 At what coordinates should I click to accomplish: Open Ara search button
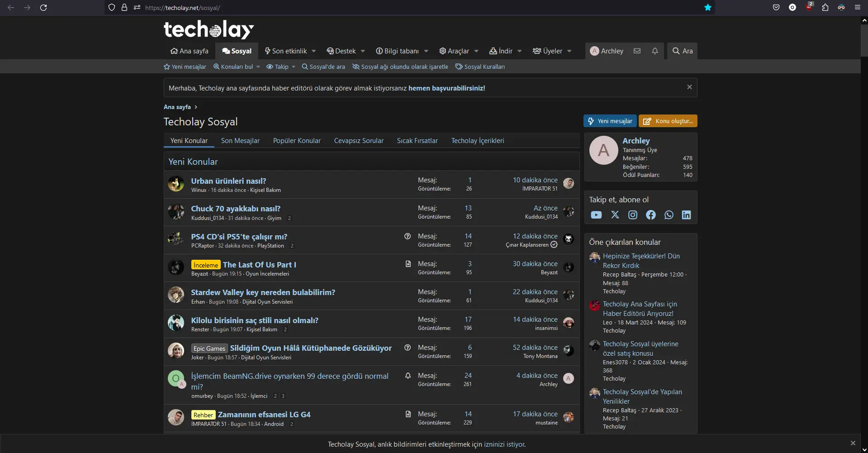(x=682, y=51)
